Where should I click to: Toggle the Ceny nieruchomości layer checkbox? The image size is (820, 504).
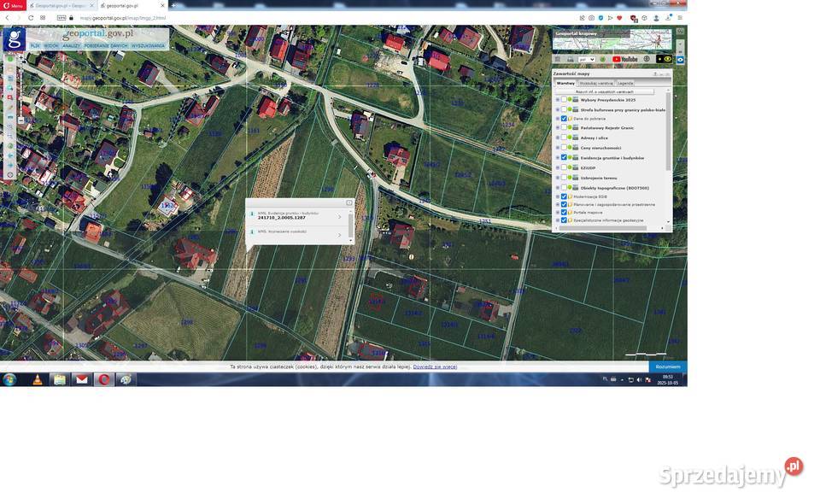[564, 148]
